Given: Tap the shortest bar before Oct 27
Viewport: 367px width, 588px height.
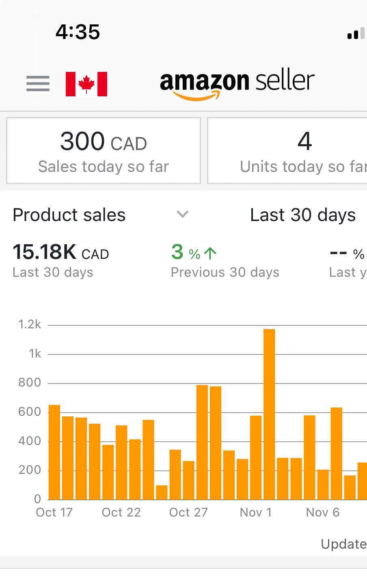Looking at the screenshot, I should (162, 492).
